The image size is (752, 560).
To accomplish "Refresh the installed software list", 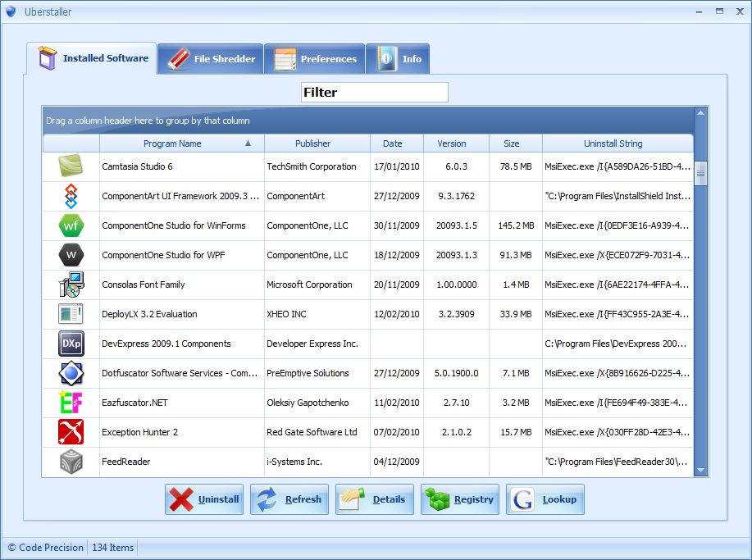I will [289, 499].
